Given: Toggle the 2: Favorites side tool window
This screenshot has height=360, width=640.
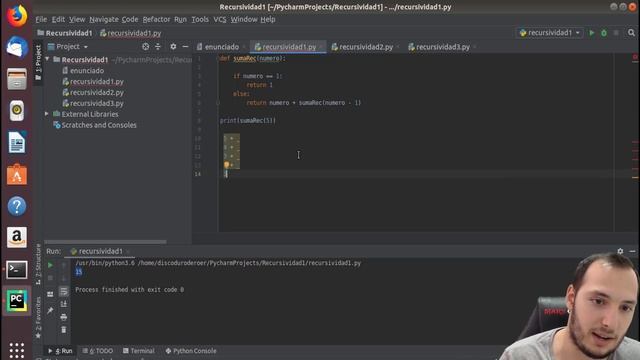Looking at the screenshot, I should [x=38, y=318].
